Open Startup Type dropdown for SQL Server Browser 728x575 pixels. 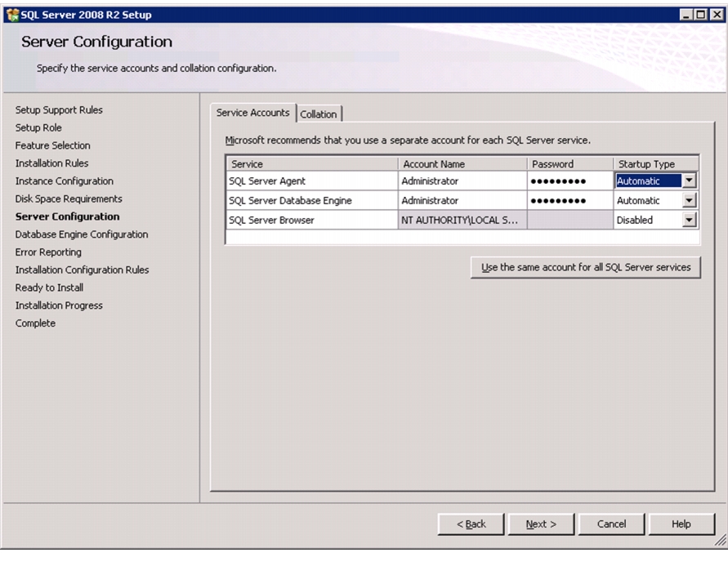(690, 220)
